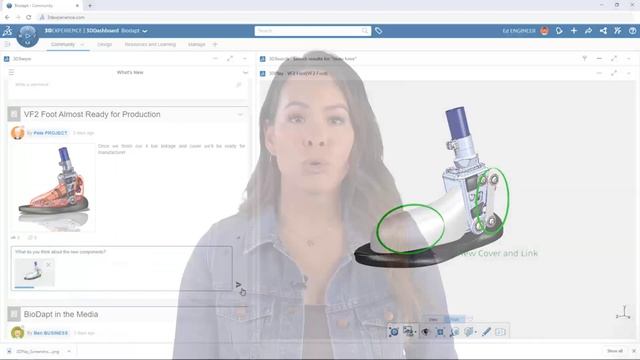640x360 pixels.
Task: Minimize the 3DSearch widget
Action: coord(599,59)
